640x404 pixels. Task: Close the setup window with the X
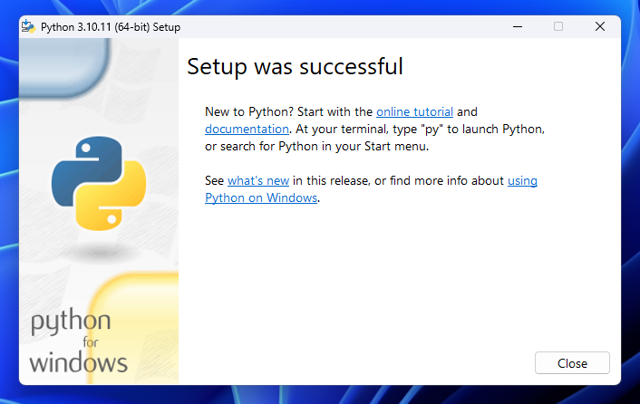pyautogui.click(x=600, y=27)
